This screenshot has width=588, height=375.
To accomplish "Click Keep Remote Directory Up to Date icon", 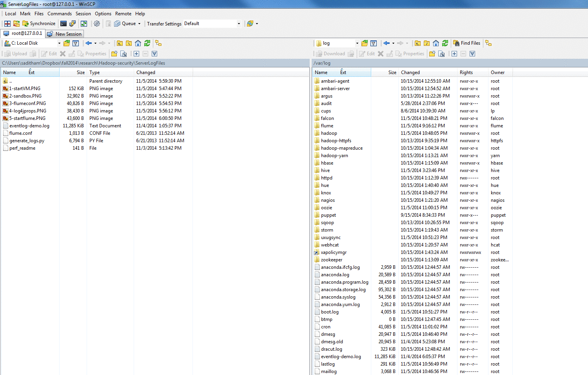I will point(84,24).
